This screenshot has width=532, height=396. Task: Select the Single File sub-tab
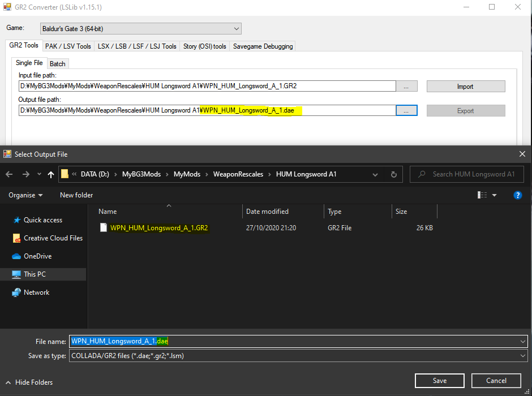29,63
